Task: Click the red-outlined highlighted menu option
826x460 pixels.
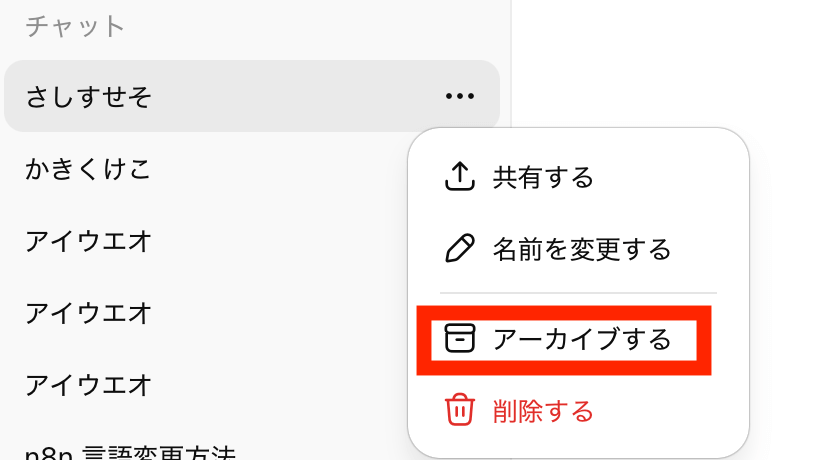Action: click(x=564, y=340)
